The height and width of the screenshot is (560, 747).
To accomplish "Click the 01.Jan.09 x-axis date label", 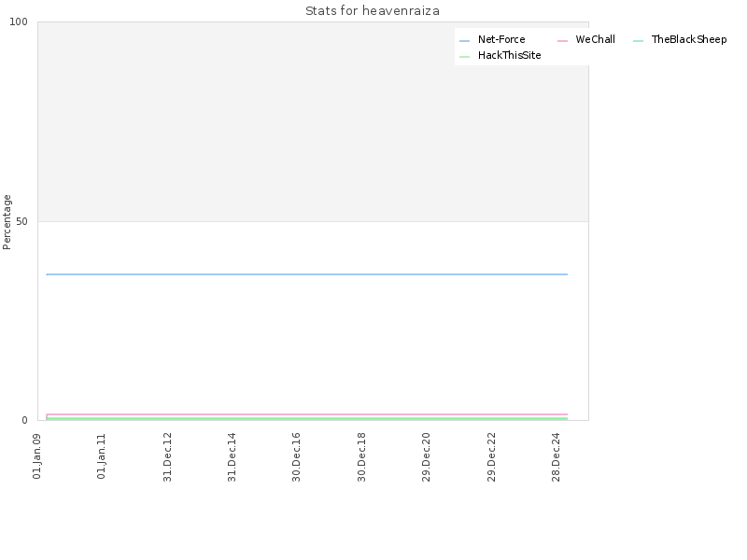I will point(37,456).
